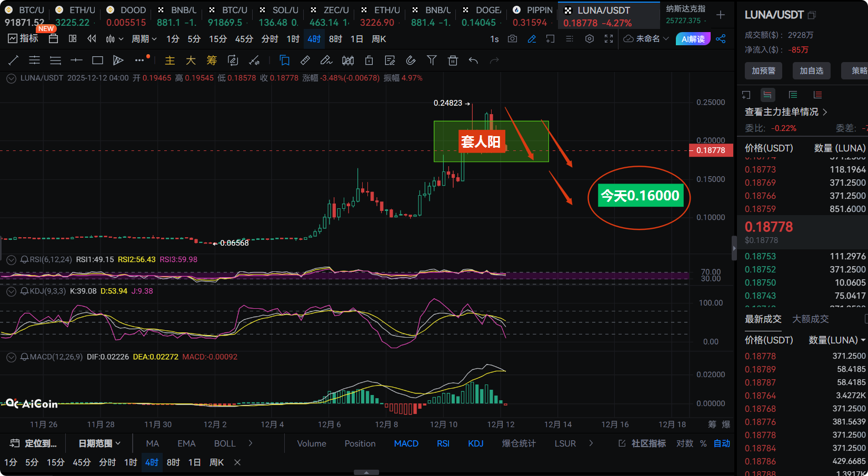Open the 未命名 layout dropdown
This screenshot has width=868, height=476.
(x=646, y=39)
